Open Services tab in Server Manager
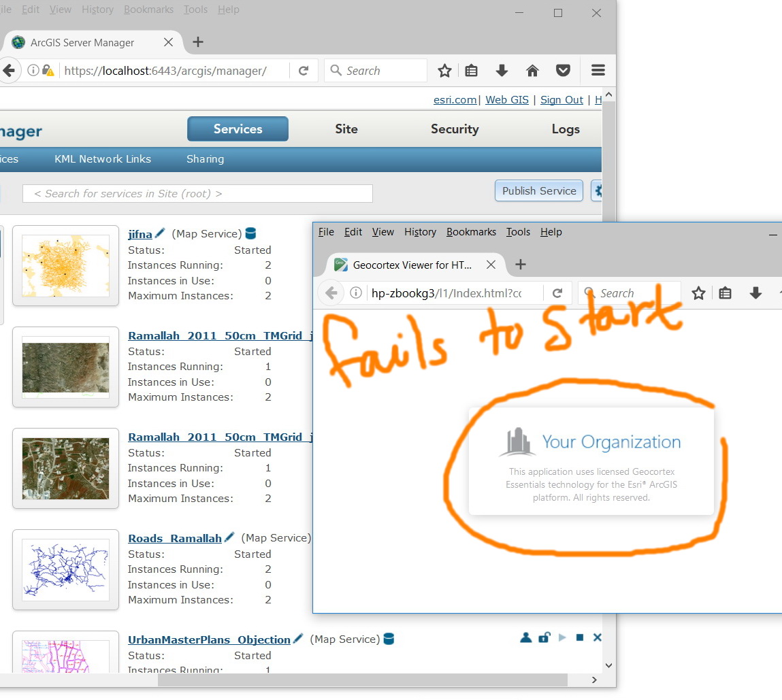This screenshot has width=782, height=700. pyautogui.click(x=238, y=129)
